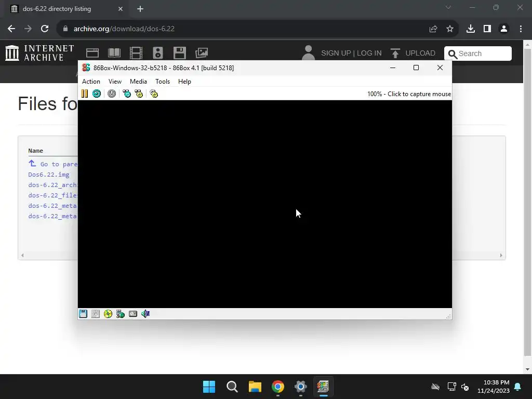This screenshot has width=532, height=399.
Task: Open the Archive Video film icon
Action: click(136, 53)
